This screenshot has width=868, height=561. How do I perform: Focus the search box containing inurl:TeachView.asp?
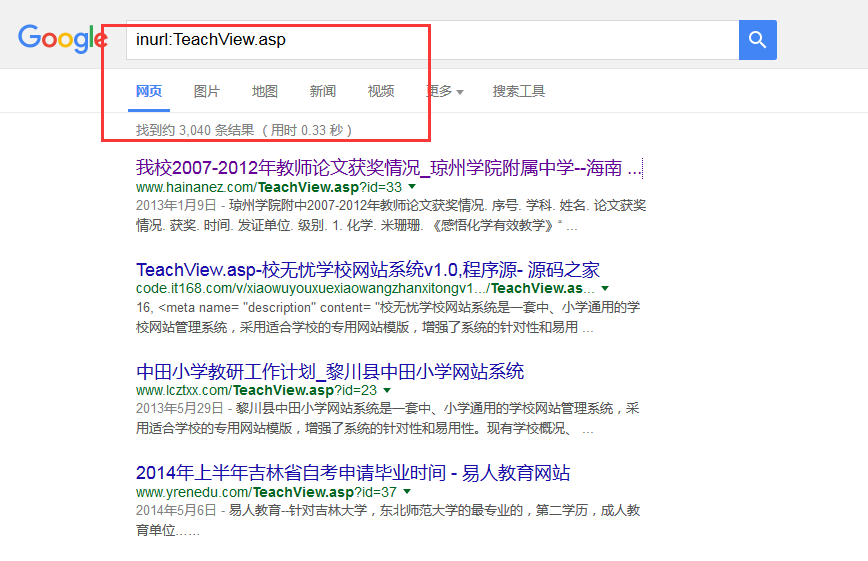[x=432, y=40]
